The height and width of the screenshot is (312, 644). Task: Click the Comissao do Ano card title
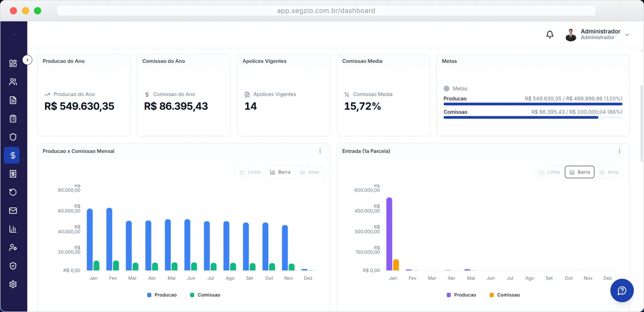click(163, 61)
